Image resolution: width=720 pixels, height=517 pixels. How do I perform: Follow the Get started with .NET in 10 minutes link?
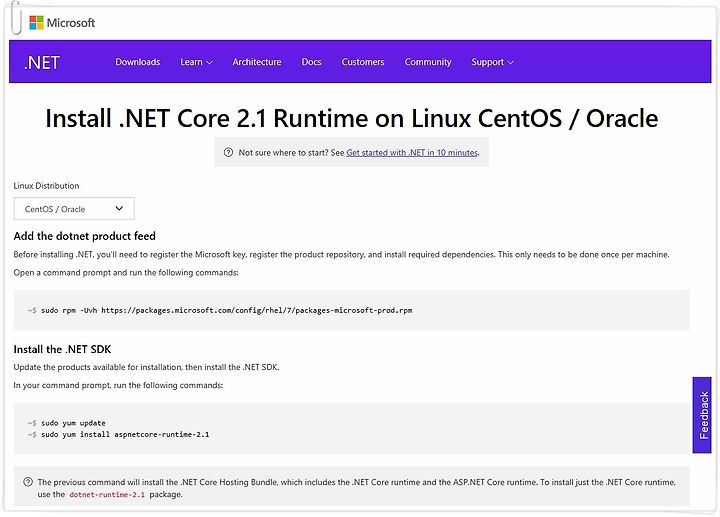coord(412,152)
